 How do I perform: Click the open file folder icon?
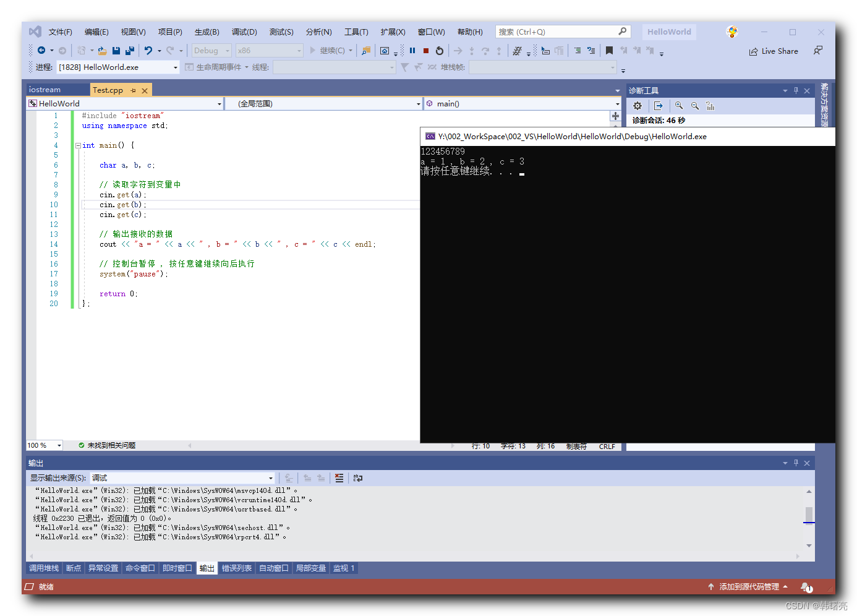102,51
